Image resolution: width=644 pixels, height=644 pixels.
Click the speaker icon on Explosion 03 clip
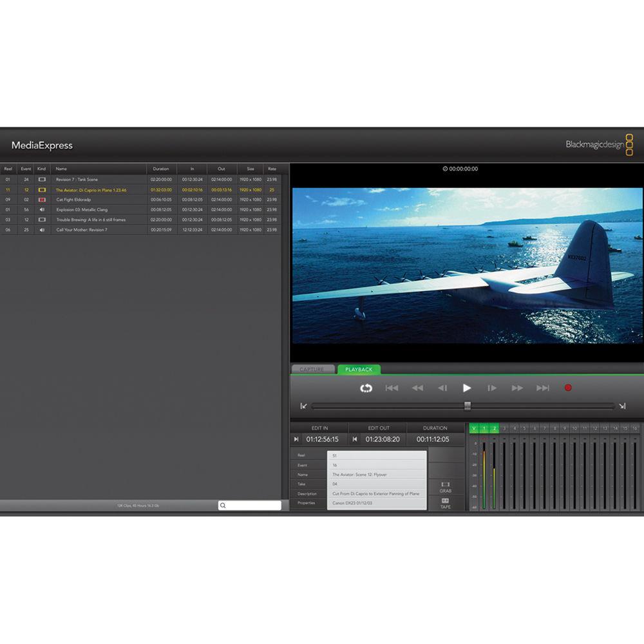(x=41, y=209)
